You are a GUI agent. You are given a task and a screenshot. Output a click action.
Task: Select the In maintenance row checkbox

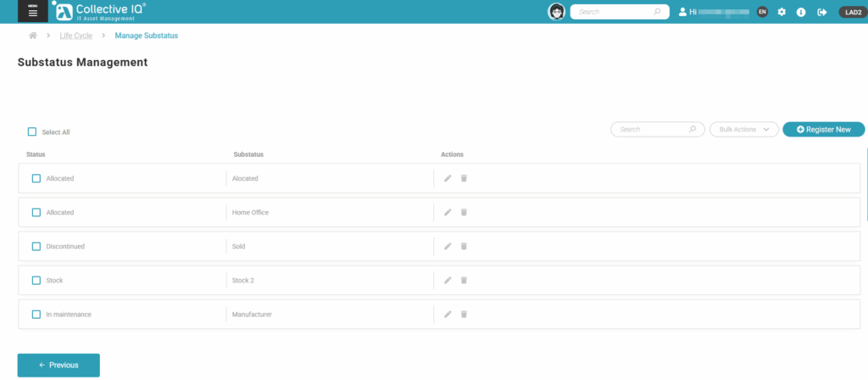point(36,314)
